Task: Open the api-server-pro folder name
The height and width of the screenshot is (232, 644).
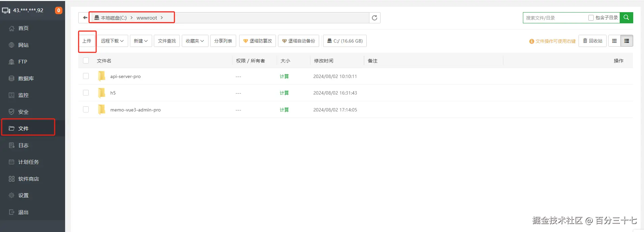Action: tap(125, 76)
